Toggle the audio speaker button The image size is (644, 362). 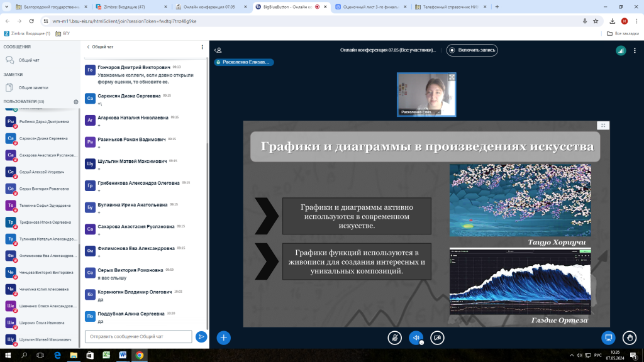point(416,337)
